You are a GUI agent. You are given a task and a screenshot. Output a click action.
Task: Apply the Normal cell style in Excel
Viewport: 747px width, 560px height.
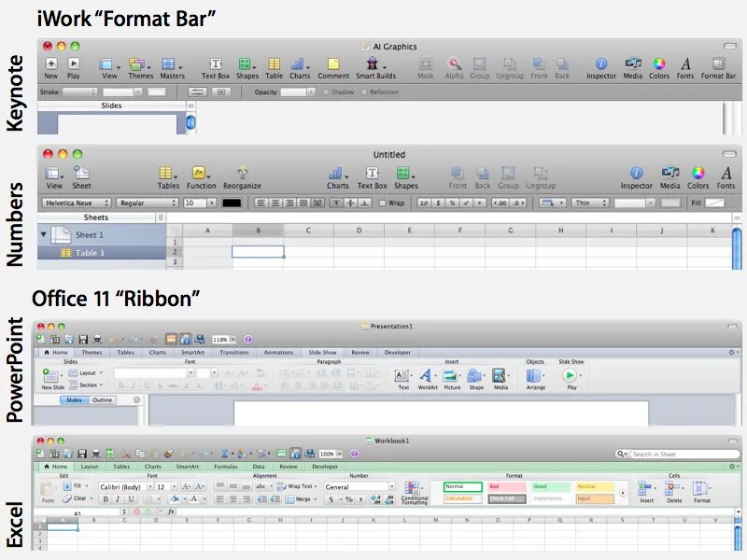pos(463,486)
